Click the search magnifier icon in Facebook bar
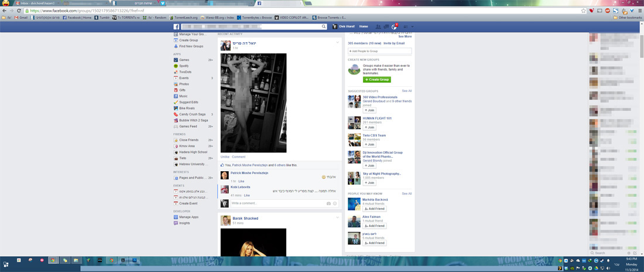Image resolution: width=644 pixels, height=272 pixels. (x=324, y=27)
